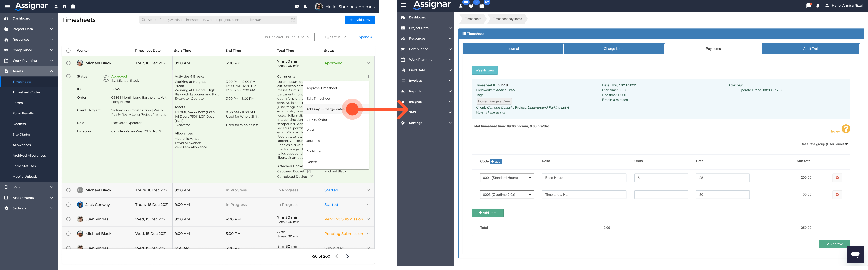The height and width of the screenshot is (270, 868).
Task: Toggle the select-all circle in Worker header
Action: [x=68, y=51]
